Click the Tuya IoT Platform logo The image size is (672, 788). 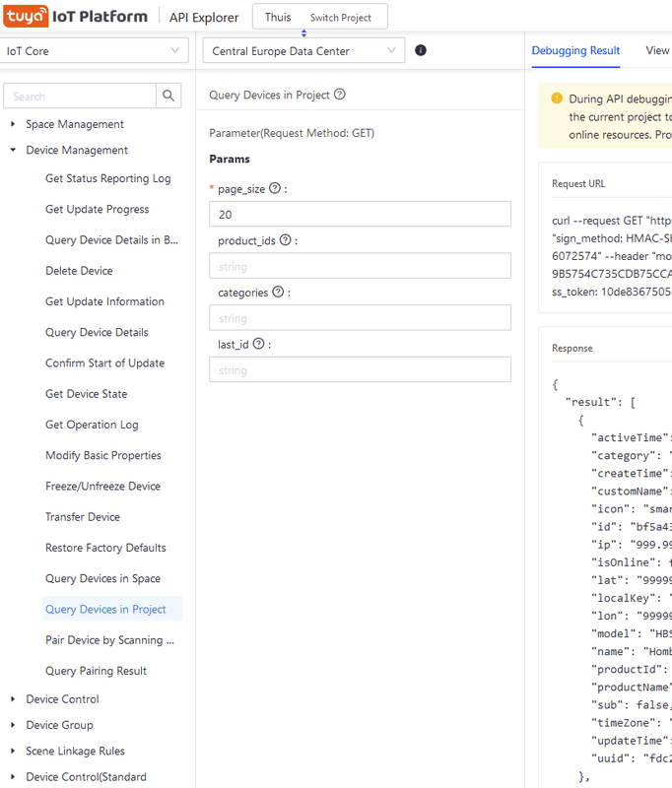coord(76,17)
